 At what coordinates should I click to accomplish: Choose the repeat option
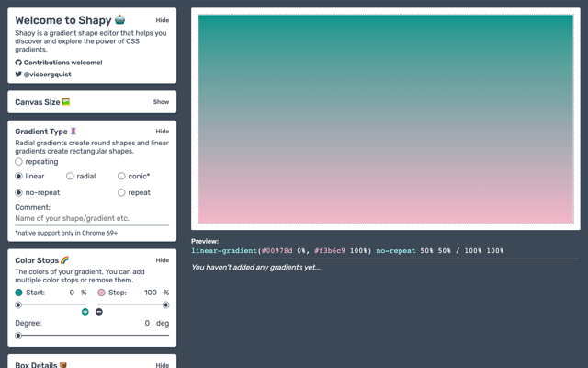[121, 192]
